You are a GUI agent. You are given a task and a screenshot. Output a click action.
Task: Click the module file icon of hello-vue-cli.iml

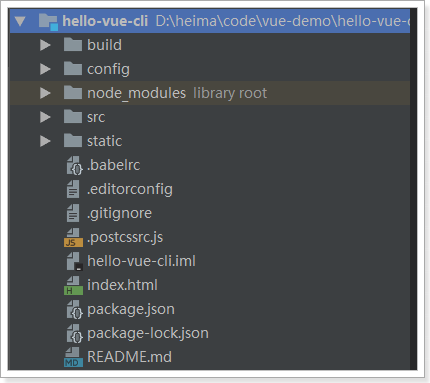click(74, 261)
